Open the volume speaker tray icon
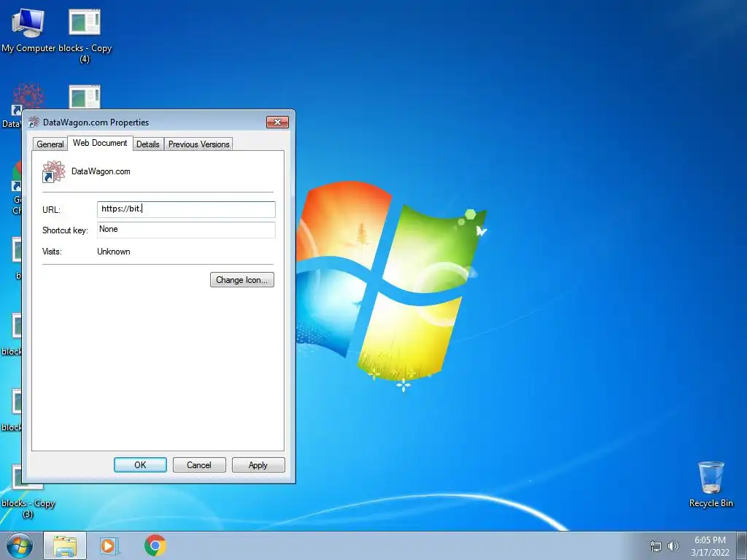The width and height of the screenshot is (747, 560). (673, 546)
